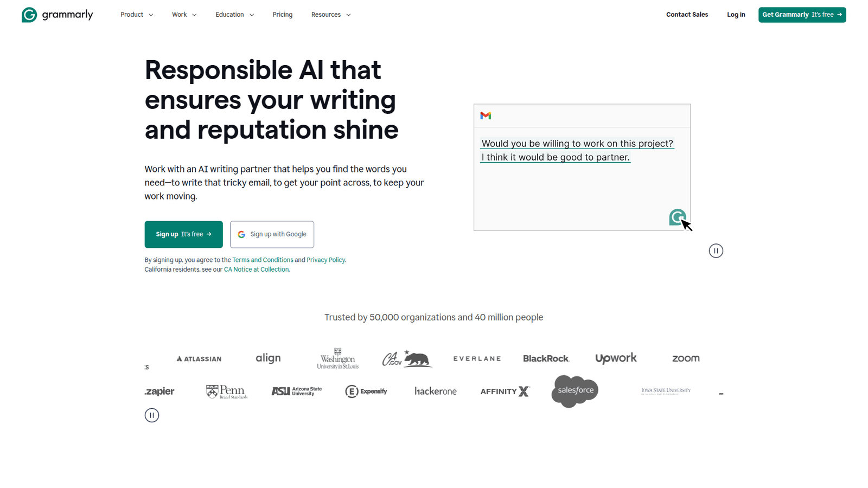Click the Google G icon in signup button
This screenshot has width=868, height=488.
tap(241, 234)
